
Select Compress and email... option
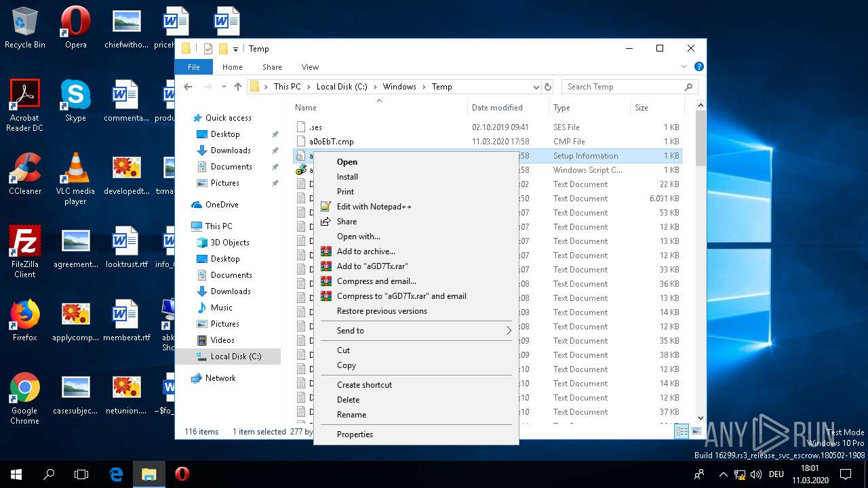pos(416,281)
